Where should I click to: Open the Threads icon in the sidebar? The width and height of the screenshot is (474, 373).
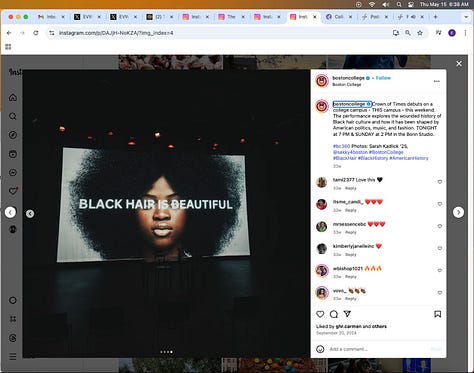pyautogui.click(x=13, y=338)
